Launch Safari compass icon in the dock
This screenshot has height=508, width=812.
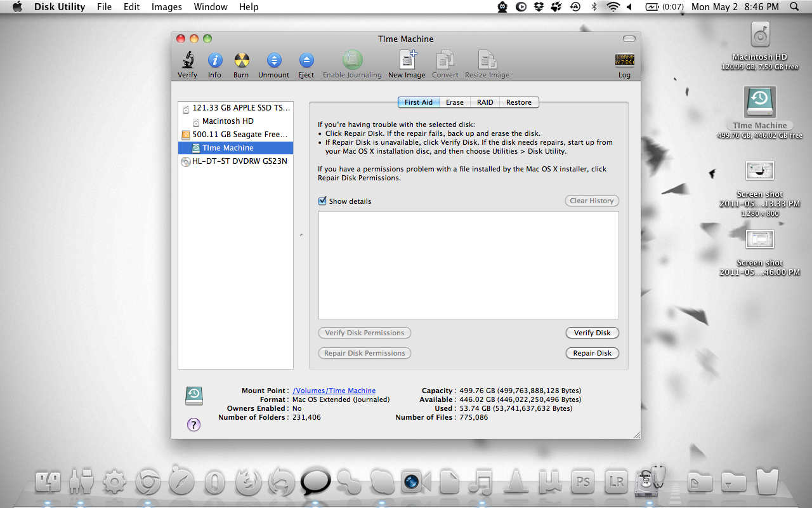coord(181,481)
